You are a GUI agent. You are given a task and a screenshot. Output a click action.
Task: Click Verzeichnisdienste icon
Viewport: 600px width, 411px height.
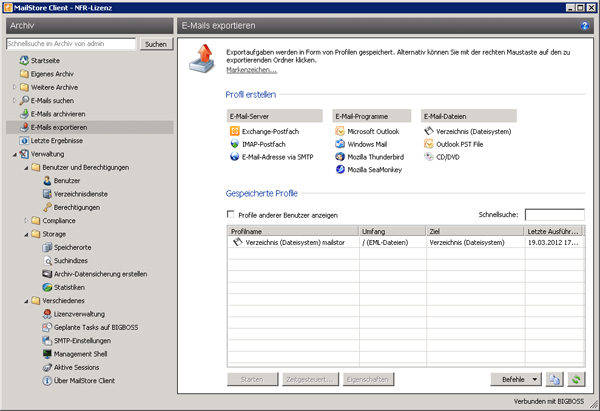47,194
